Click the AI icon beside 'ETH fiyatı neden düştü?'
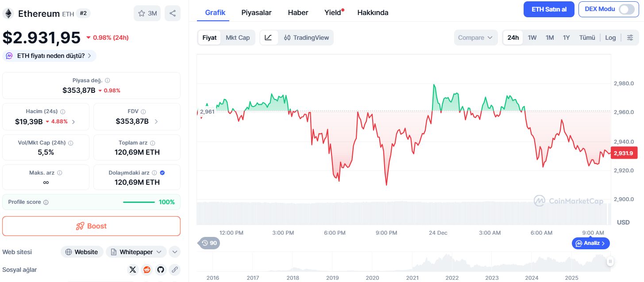This screenshot has height=282, width=644. (x=9, y=56)
